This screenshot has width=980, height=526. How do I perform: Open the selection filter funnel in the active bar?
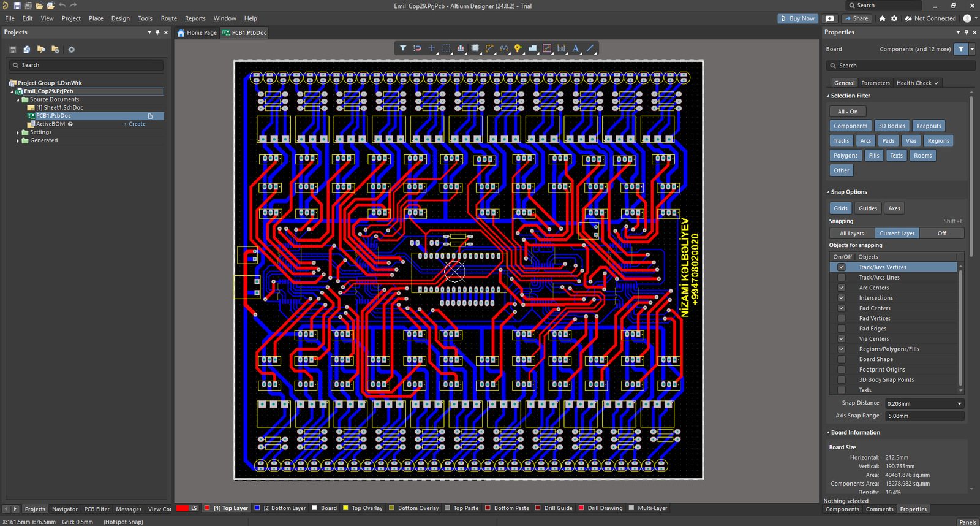(x=403, y=48)
